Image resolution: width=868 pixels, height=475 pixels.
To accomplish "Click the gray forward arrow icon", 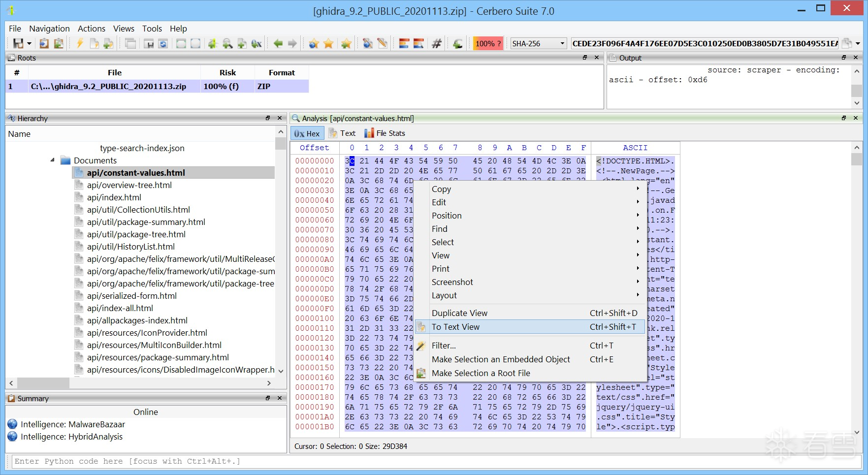I will 292,44.
